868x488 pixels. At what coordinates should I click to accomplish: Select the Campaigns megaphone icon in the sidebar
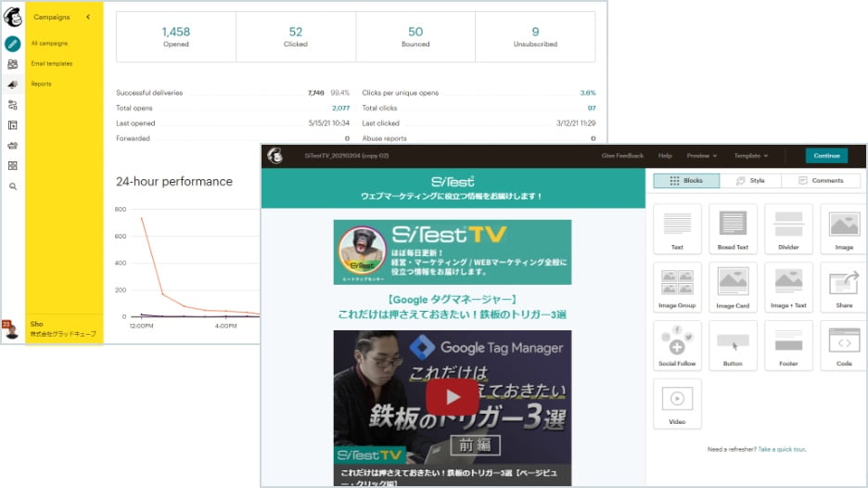(13, 84)
